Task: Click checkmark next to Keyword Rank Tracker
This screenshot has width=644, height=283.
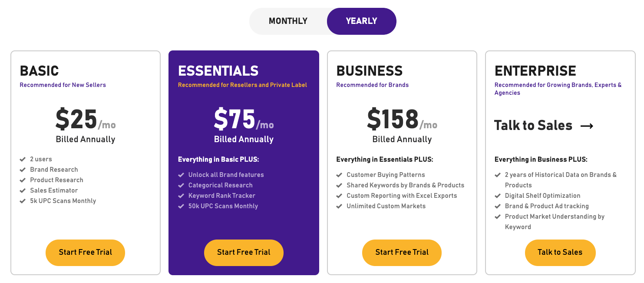Action: pyautogui.click(x=181, y=196)
